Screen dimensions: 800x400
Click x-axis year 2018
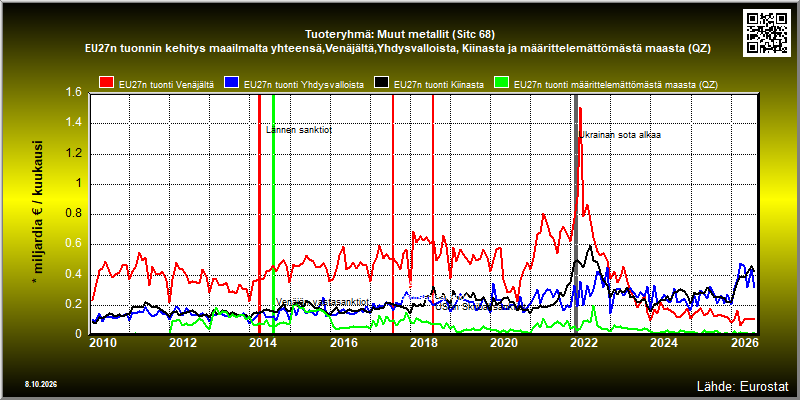tap(423, 343)
